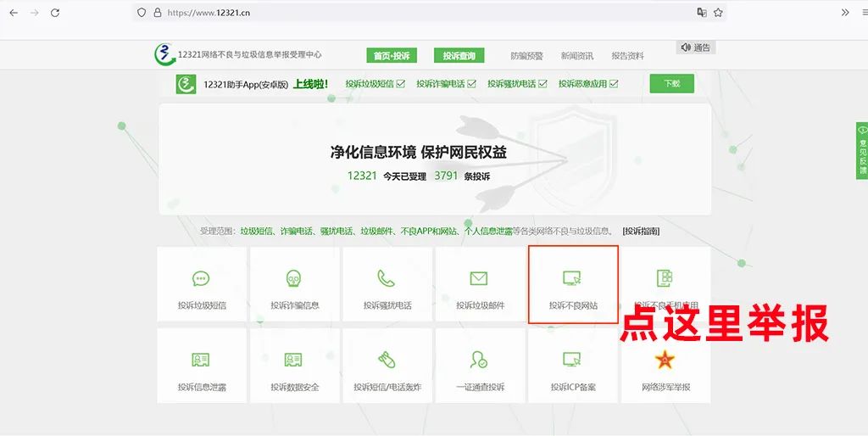
Task: Toggle the 投诉垃圾短信 checkbox in banner
Action: point(401,84)
